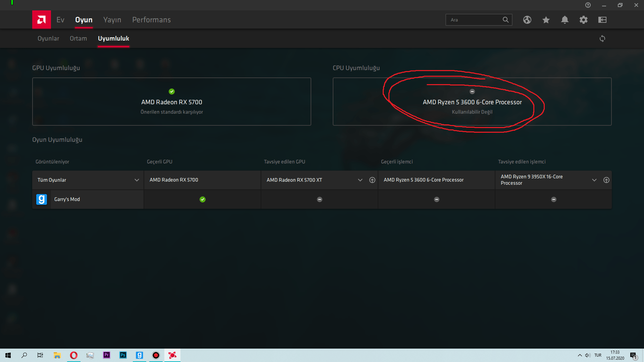Expand recommended GPU RX 5700 XT dropdown
644x362 pixels.
[360, 180]
